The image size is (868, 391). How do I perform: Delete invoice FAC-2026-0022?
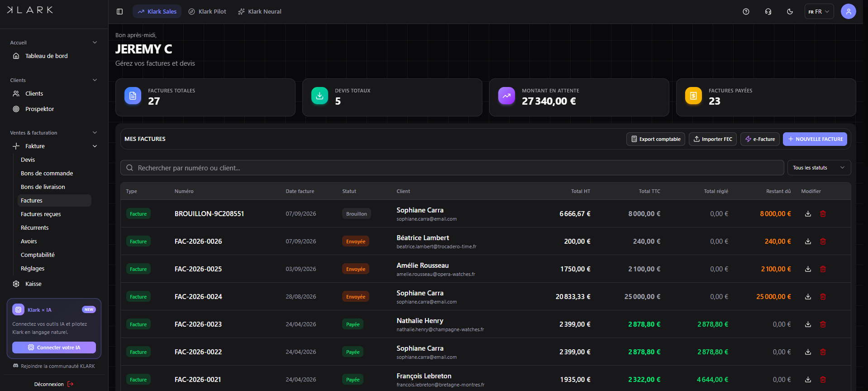click(823, 352)
